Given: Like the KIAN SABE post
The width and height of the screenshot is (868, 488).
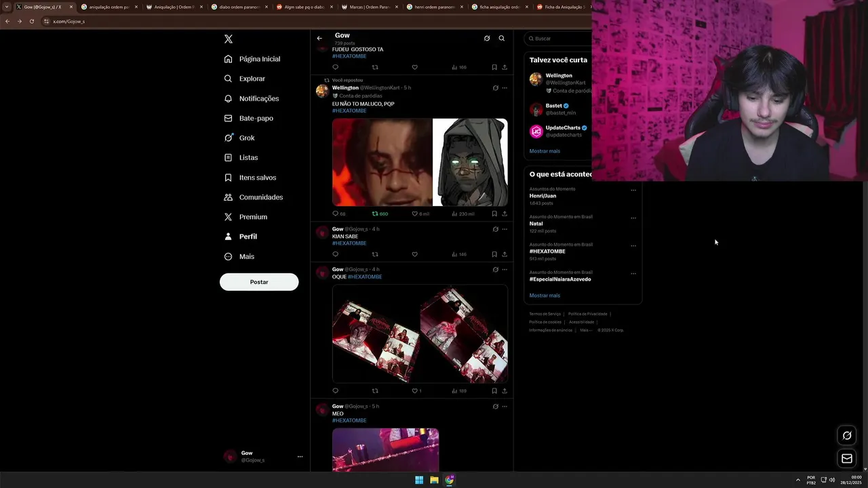Looking at the screenshot, I should point(414,254).
